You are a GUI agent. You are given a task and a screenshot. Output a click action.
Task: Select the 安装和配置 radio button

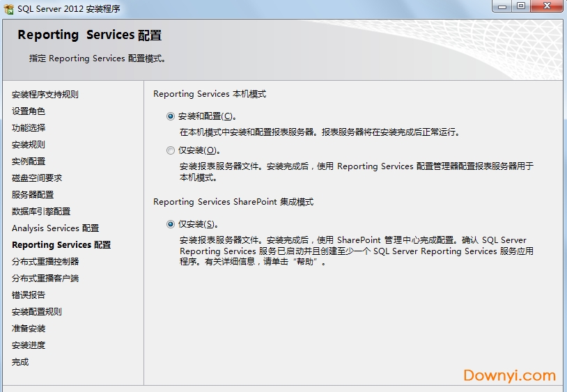(171, 116)
